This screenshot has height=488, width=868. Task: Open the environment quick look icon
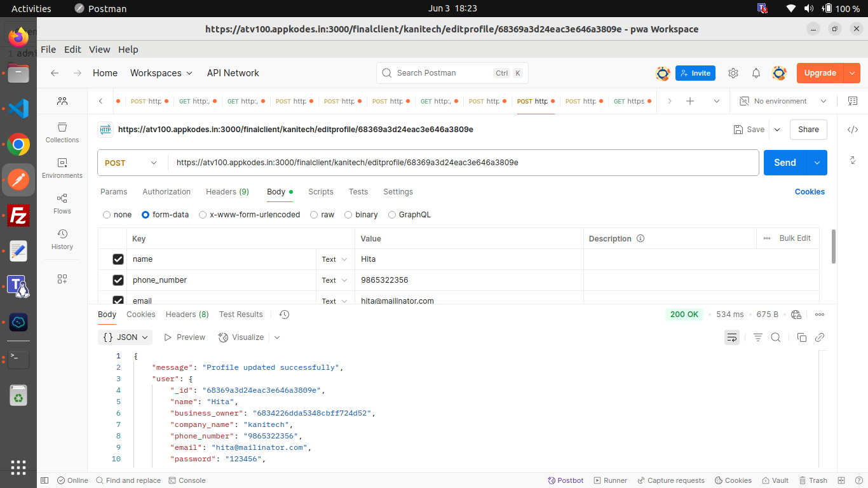853,101
